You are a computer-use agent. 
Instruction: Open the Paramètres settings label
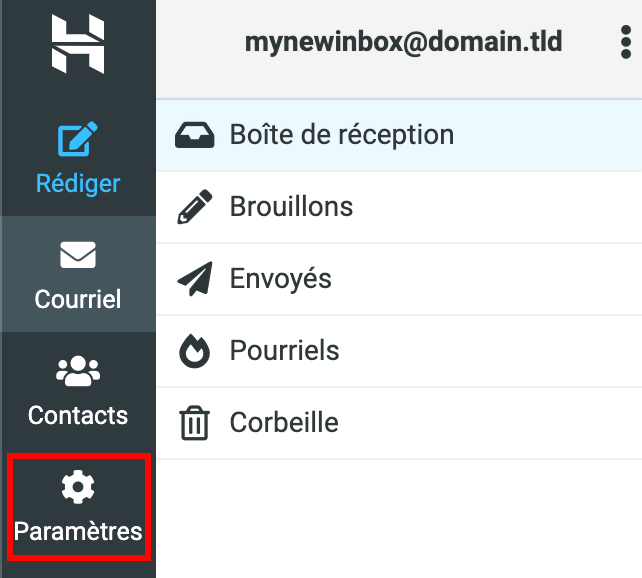[78, 531]
